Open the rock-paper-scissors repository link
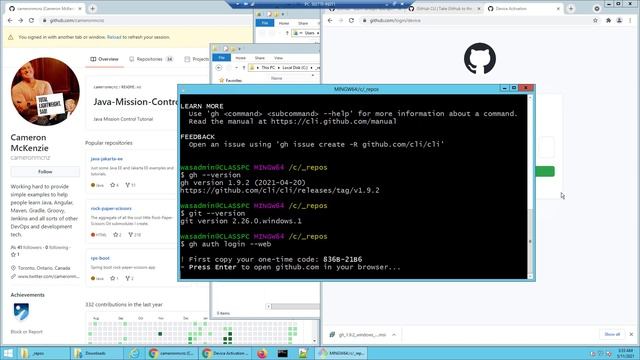This screenshot has width=640, height=360. pyautogui.click(x=111, y=209)
